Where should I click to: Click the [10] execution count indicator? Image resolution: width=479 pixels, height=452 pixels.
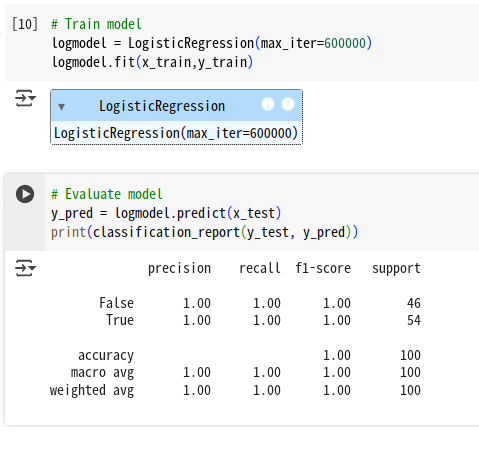(x=25, y=24)
